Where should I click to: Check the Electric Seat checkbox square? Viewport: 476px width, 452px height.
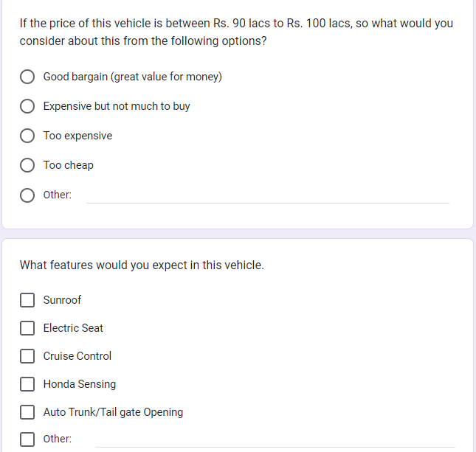point(27,328)
